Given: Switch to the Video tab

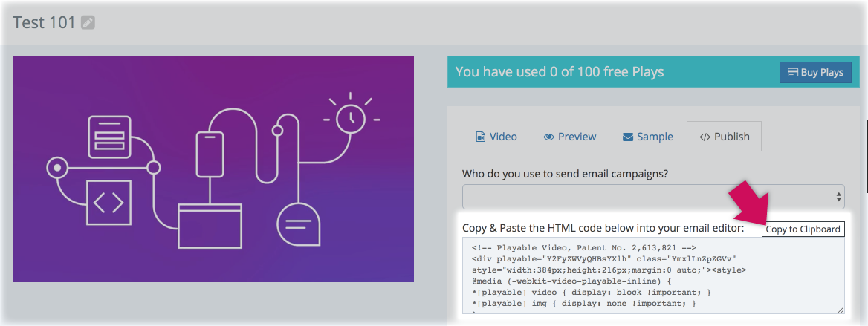Looking at the screenshot, I should (496, 137).
